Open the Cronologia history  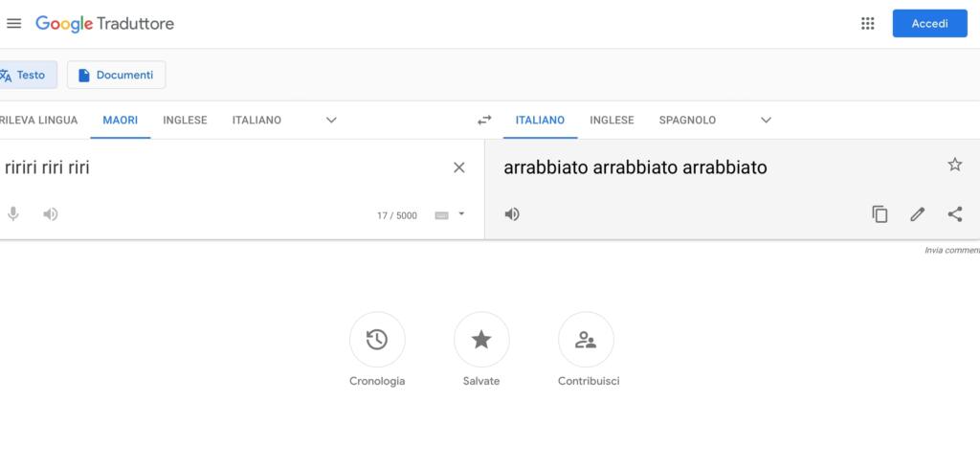[x=377, y=340]
